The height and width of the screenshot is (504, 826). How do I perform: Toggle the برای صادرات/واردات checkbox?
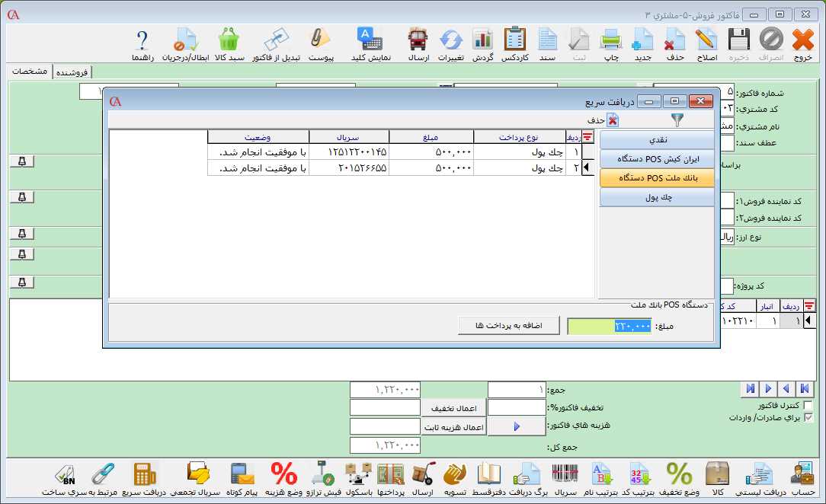pyautogui.click(x=808, y=417)
